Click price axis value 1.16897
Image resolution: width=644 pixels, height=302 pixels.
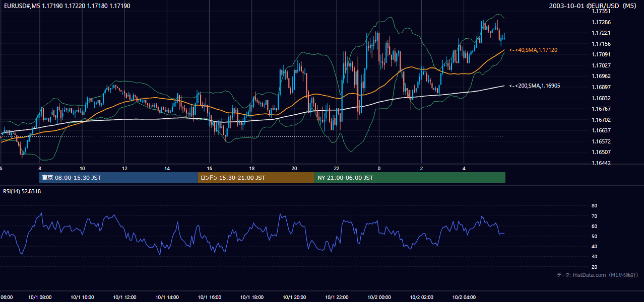pos(601,87)
